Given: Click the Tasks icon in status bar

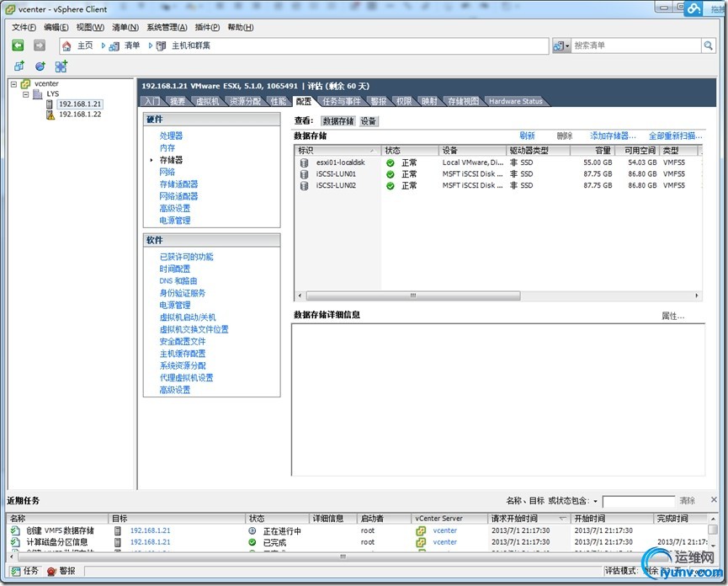Looking at the screenshot, I should coord(16,571).
